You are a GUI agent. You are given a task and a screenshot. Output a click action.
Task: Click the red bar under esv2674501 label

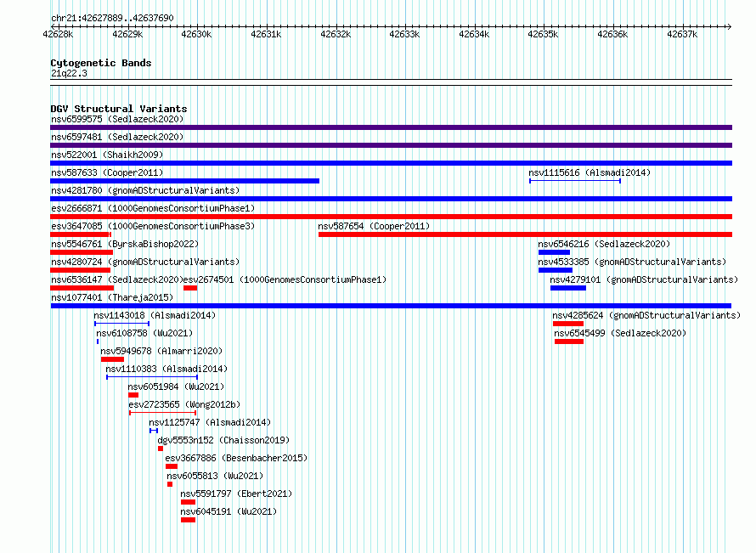(190, 288)
